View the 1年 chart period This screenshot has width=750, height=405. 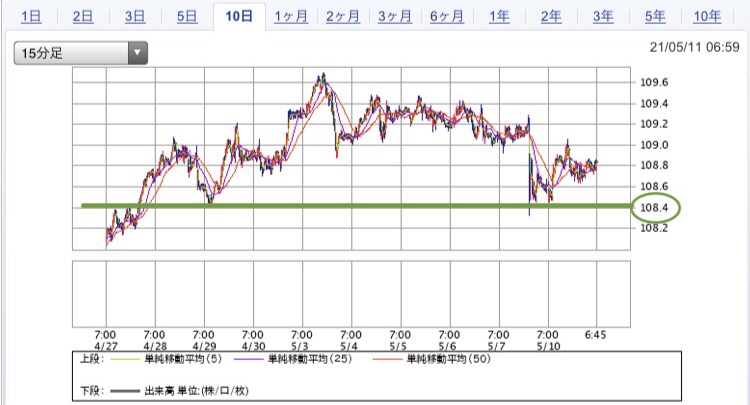(499, 17)
